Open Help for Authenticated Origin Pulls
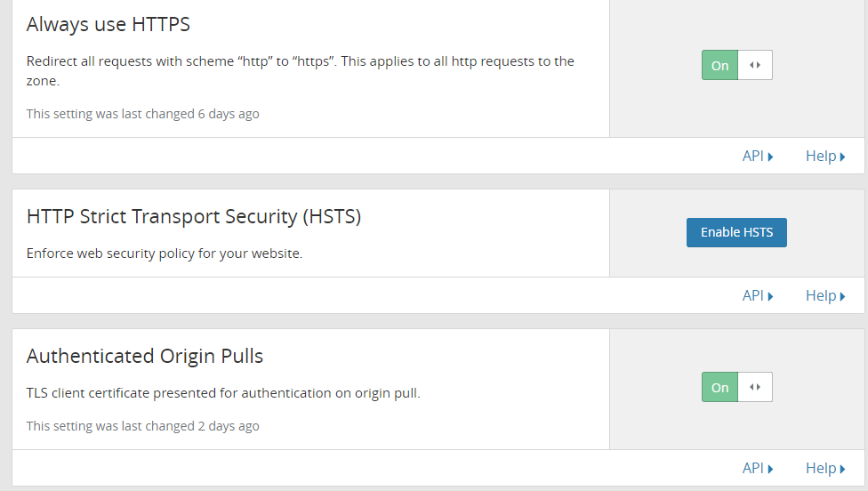 tap(825, 468)
